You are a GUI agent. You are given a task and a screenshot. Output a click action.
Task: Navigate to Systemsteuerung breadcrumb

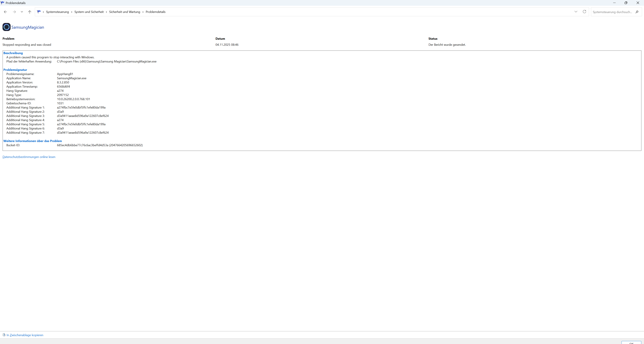click(x=57, y=12)
